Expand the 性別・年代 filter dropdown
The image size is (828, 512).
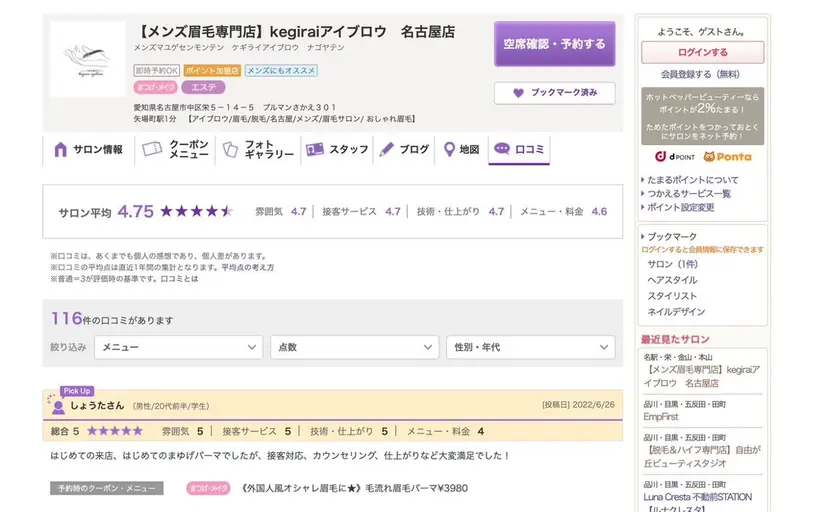pos(530,347)
